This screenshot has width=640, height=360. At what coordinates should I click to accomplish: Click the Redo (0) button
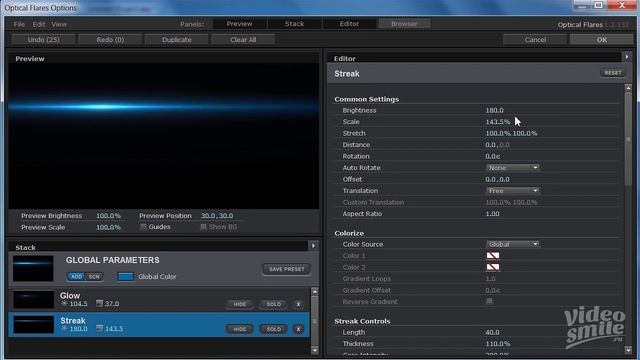[110, 40]
